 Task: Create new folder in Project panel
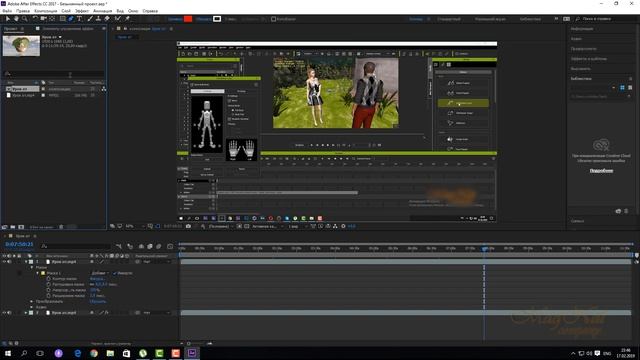click(13, 227)
